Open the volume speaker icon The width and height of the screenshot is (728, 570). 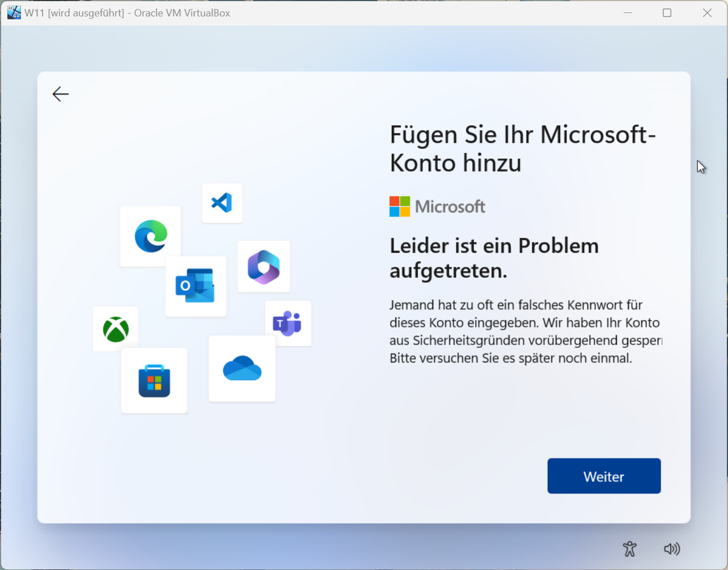[x=672, y=548]
